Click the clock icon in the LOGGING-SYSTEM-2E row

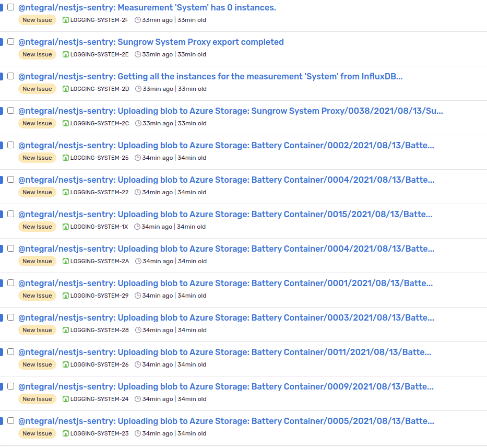(138, 54)
